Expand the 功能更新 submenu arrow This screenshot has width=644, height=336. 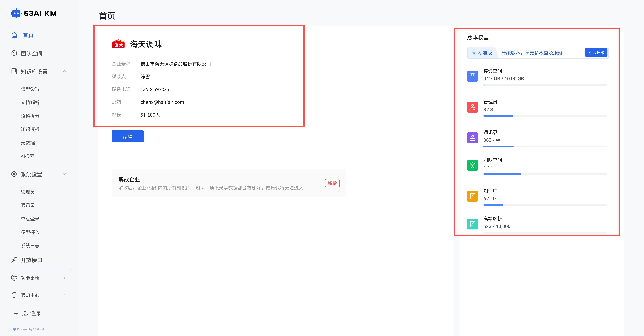pyautogui.click(x=65, y=278)
